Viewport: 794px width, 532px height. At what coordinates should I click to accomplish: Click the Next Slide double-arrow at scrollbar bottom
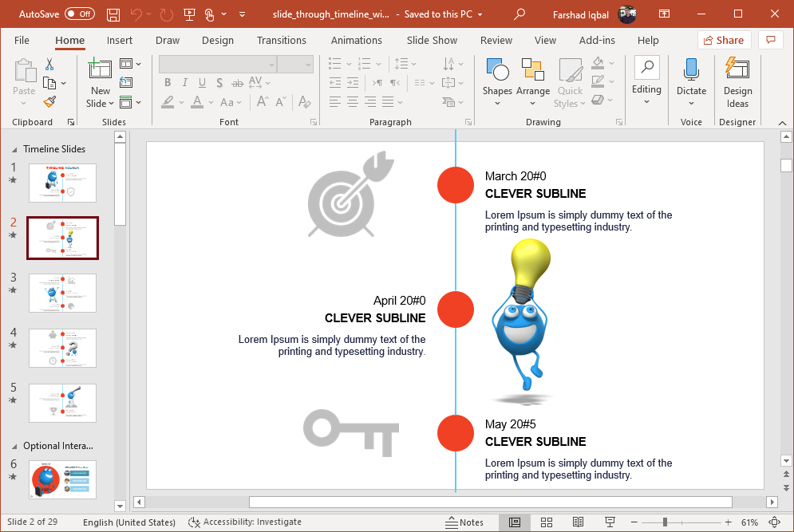click(x=786, y=488)
